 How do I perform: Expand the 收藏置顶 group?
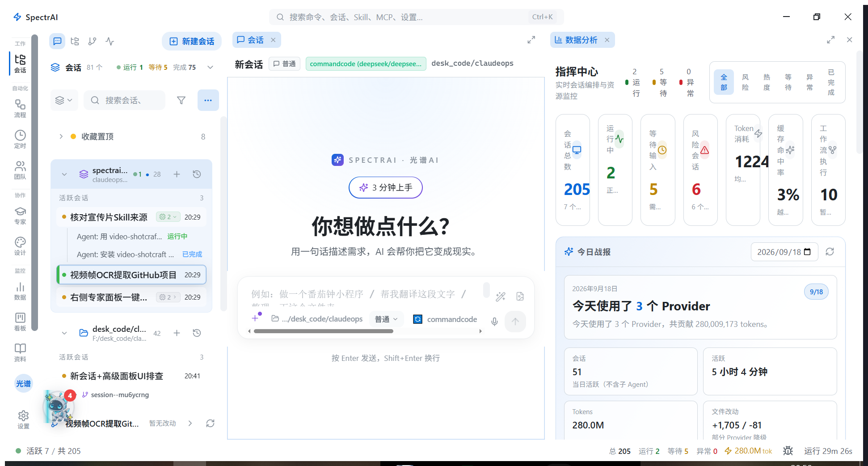tap(61, 136)
